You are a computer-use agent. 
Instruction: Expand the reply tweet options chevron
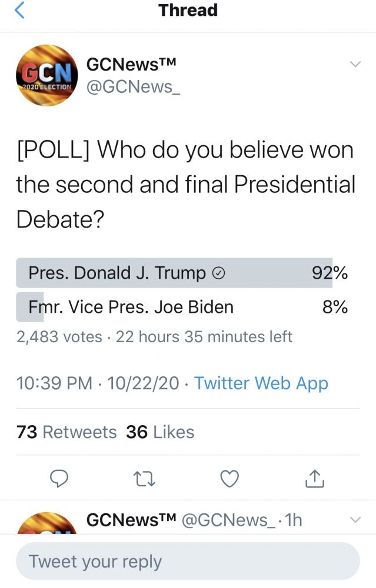point(355,520)
